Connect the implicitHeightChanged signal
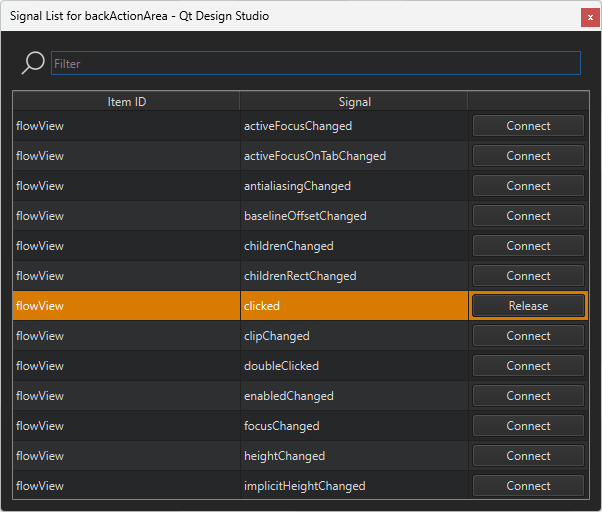602x512 pixels. pos(528,486)
